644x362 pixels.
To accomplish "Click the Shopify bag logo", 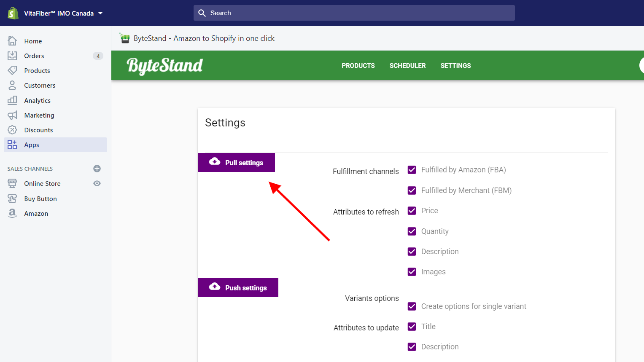I will pyautogui.click(x=13, y=13).
